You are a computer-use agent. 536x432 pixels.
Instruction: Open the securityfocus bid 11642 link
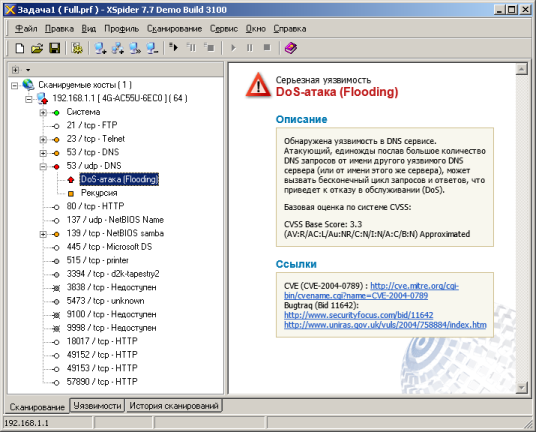pos(359,315)
